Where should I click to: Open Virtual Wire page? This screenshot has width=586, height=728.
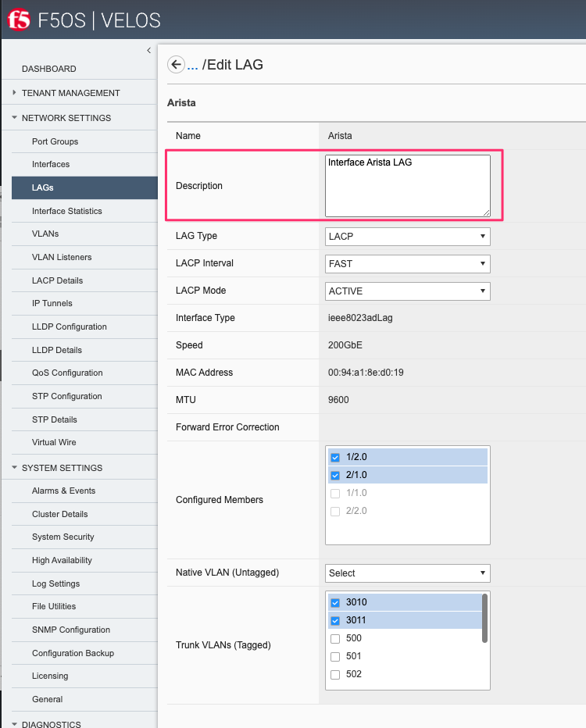(x=54, y=442)
